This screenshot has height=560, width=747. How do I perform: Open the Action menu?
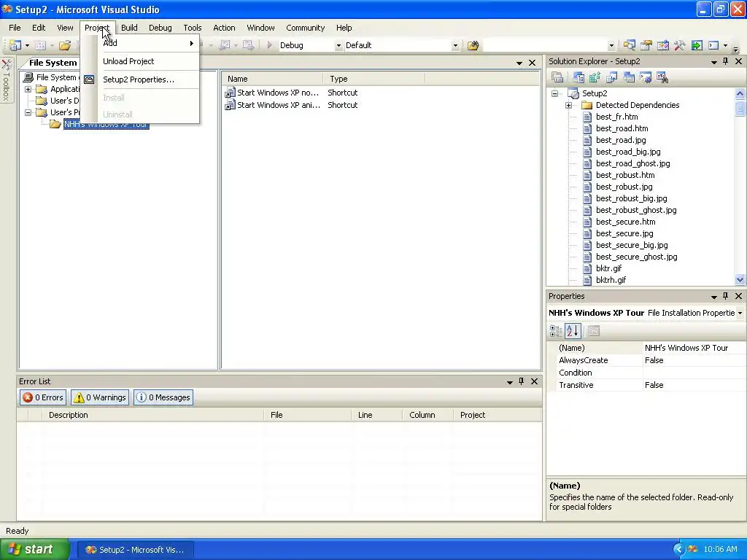pyautogui.click(x=224, y=28)
